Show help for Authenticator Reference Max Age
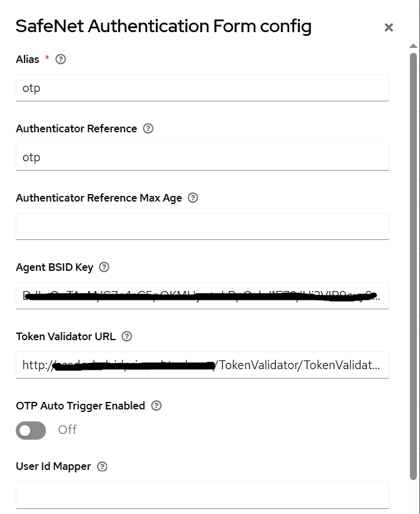This screenshot has height=514, width=420. (x=193, y=198)
